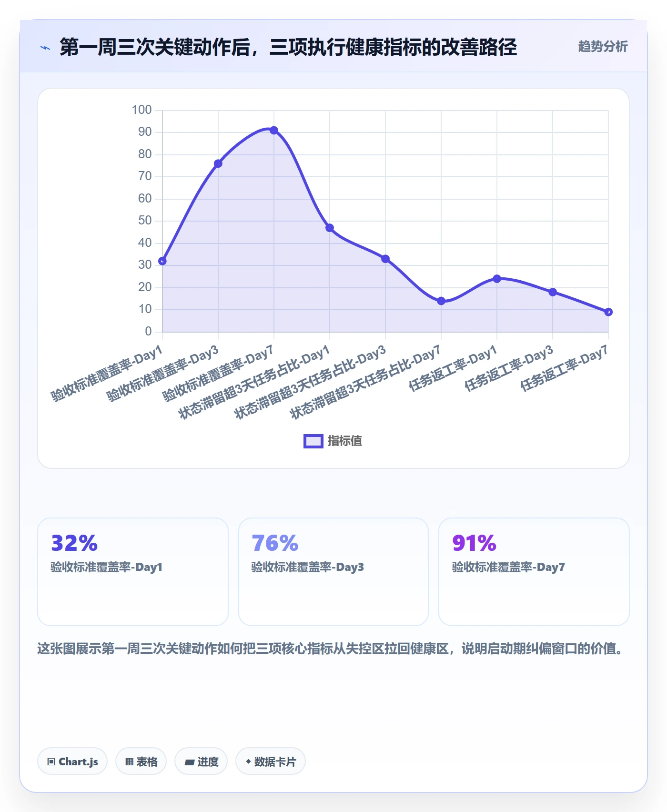Viewport: 667px width, 812px height.
Task: Click the 趋势分析 label in the header
Action: (x=603, y=47)
